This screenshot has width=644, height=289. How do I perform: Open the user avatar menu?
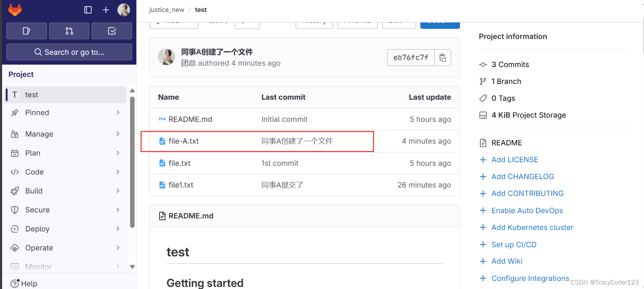[124, 10]
